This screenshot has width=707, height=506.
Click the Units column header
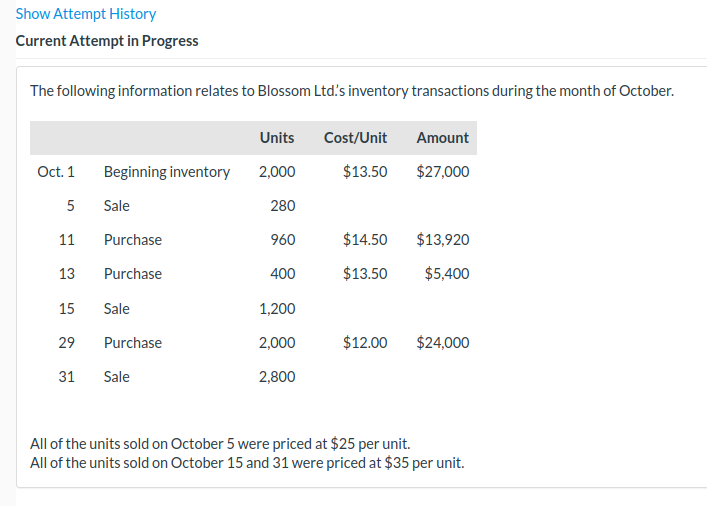pos(276,138)
